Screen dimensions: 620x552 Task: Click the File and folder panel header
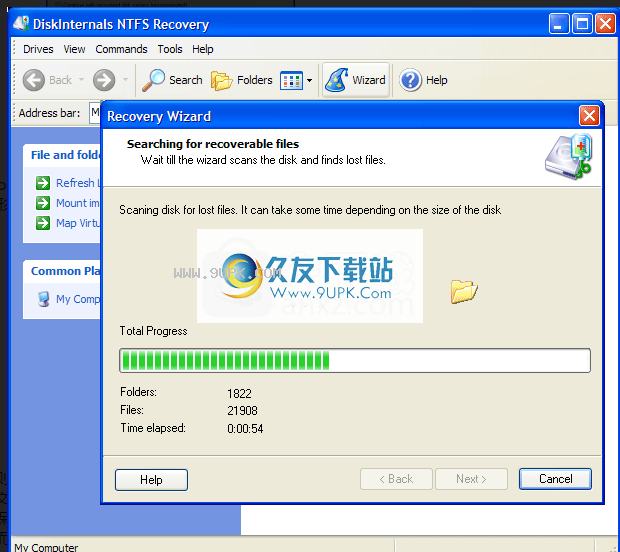pyautogui.click(x=62, y=155)
